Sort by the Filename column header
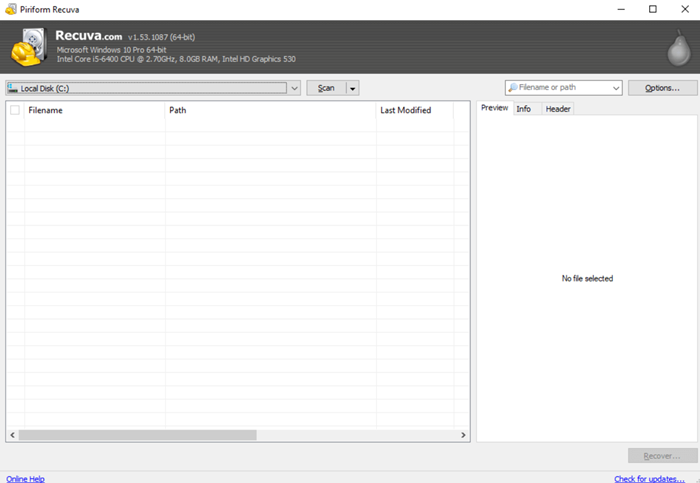The width and height of the screenshot is (700, 483). point(94,110)
